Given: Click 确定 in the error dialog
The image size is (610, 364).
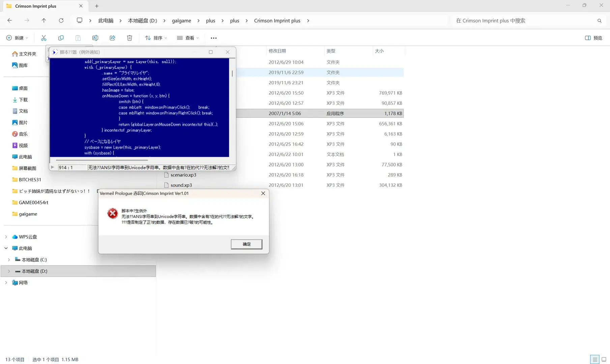Looking at the screenshot, I should (246, 244).
